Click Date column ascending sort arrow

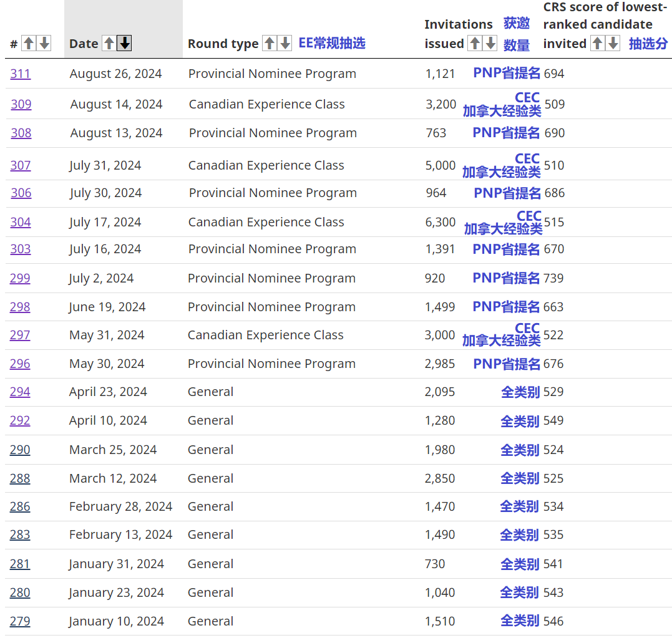[109, 43]
